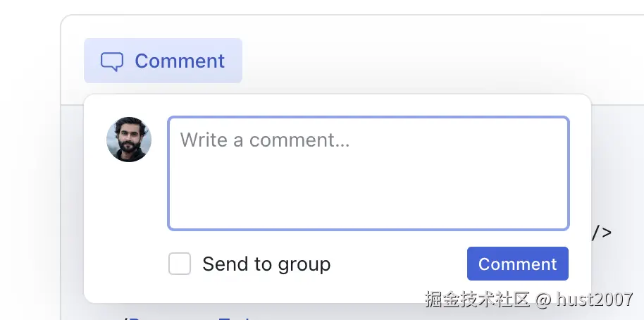The width and height of the screenshot is (644, 320).
Task: Click the empty page margin left of the card
Action: click(x=30, y=176)
